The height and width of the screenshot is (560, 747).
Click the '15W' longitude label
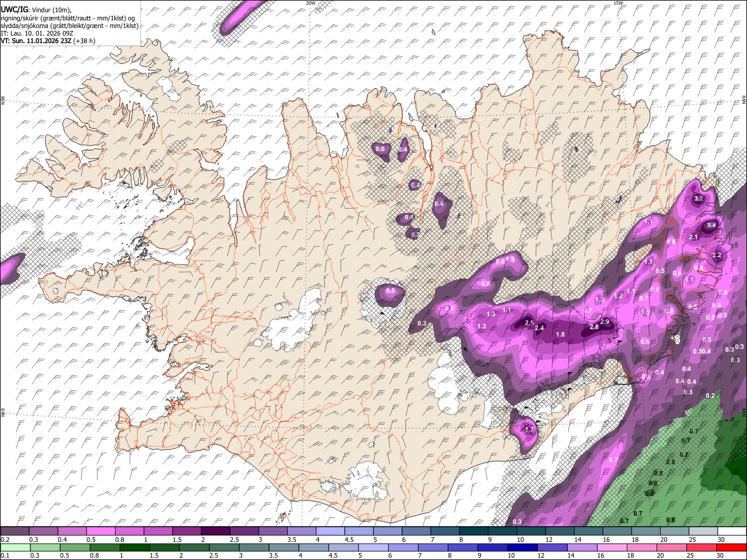coord(618,3)
